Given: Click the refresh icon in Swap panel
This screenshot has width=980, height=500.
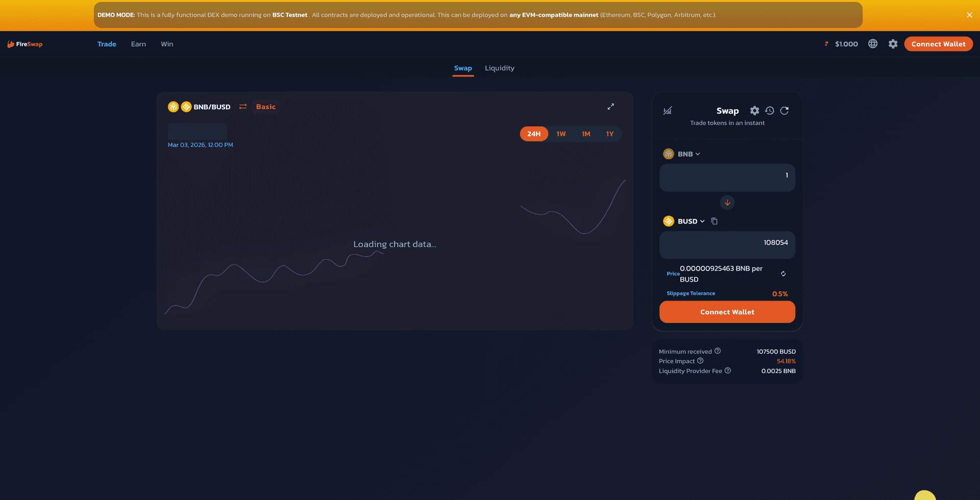Looking at the screenshot, I should [x=785, y=111].
